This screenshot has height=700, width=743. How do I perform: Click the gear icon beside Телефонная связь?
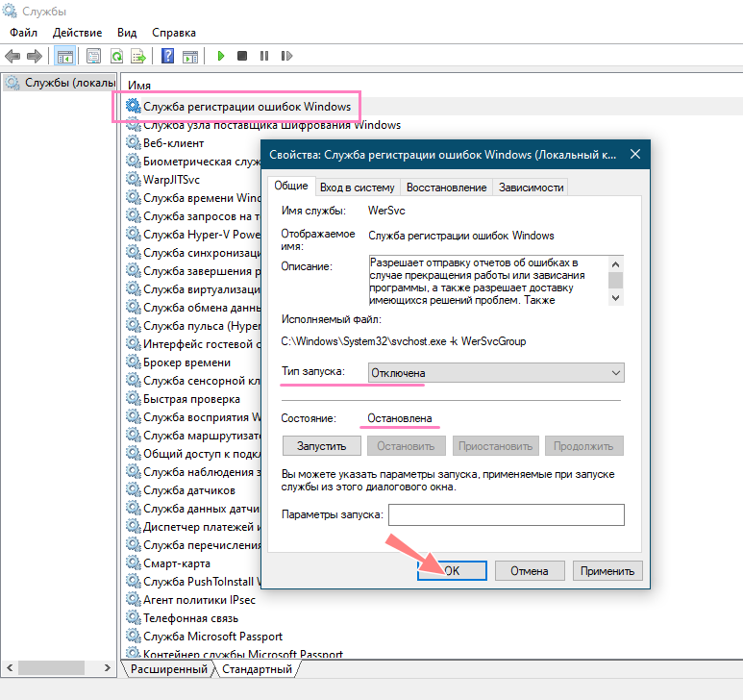[x=134, y=617]
